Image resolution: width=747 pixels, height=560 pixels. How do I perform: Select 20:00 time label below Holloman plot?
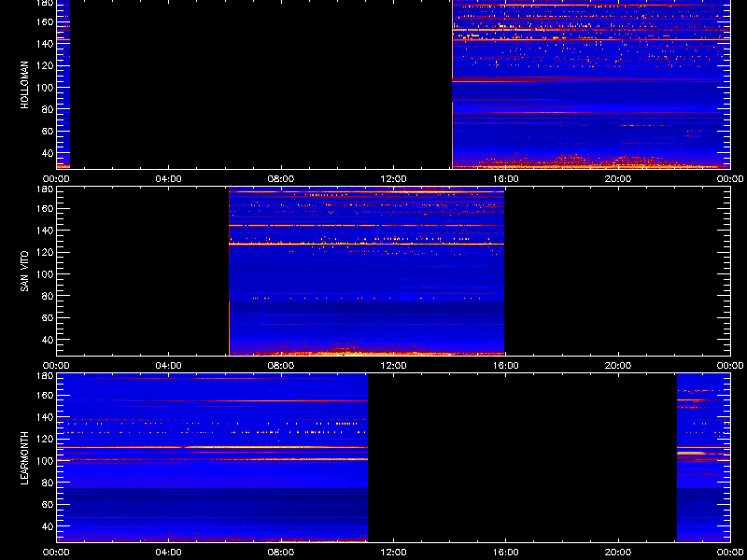618,179
